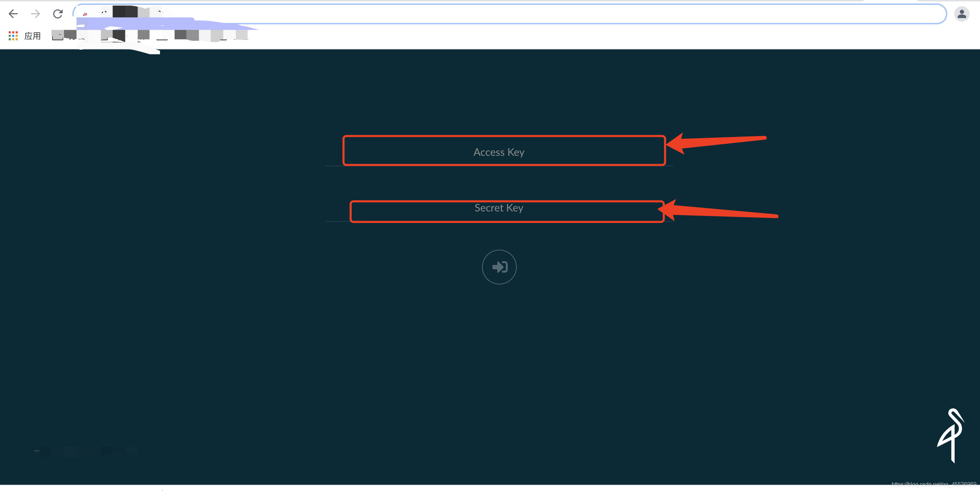Click the Secret Key input field
This screenshot has height=491, width=980.
click(499, 207)
